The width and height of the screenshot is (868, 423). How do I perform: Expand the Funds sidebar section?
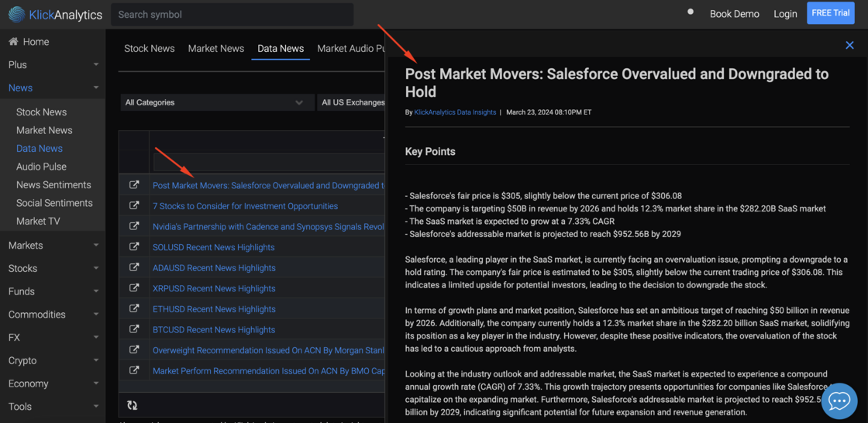coord(53,291)
